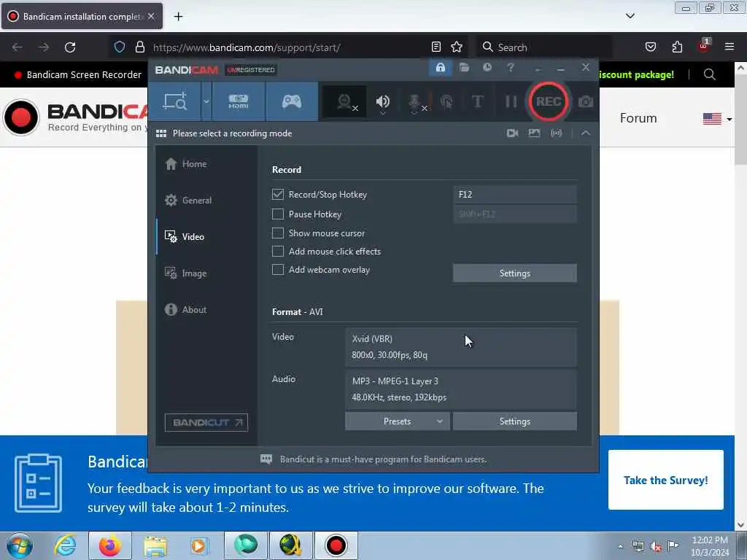Screen dimensions: 747x560
Task: Toggle Firefox reader view icon
Action: 436,47
